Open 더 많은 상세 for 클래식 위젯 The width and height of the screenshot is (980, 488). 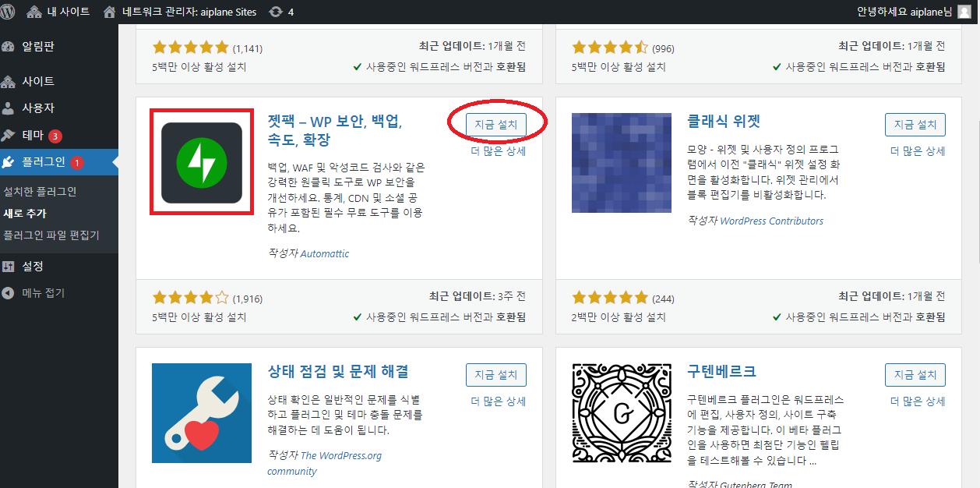click(918, 151)
